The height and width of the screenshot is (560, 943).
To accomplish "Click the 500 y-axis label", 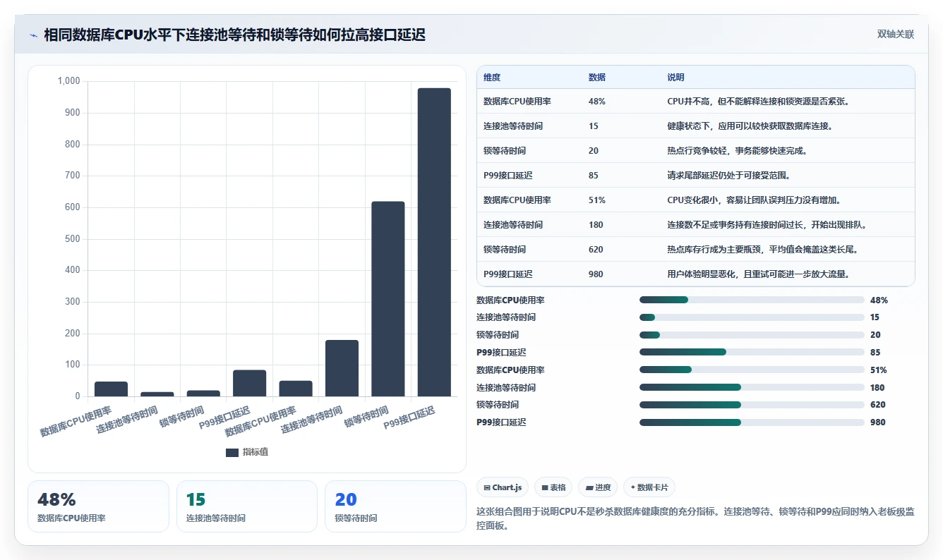I will click(x=73, y=239).
